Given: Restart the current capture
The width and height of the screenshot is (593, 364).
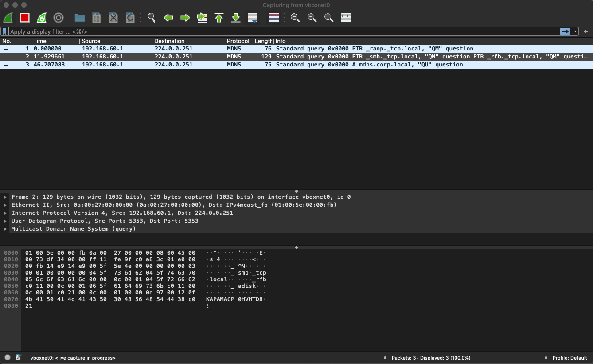Looking at the screenshot, I should coord(42,18).
